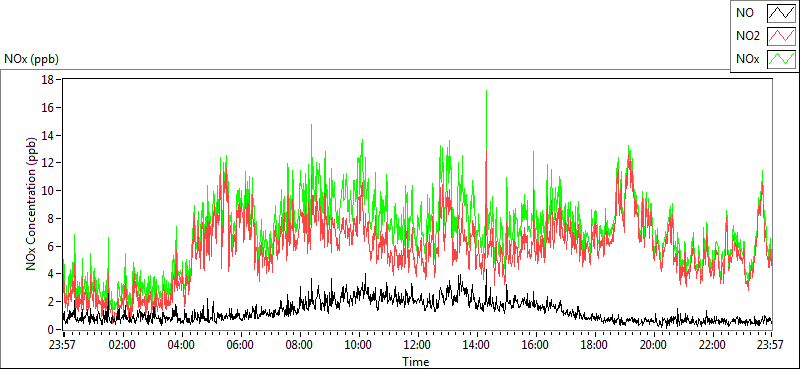Click the 08:00 time axis label

pos(299,345)
